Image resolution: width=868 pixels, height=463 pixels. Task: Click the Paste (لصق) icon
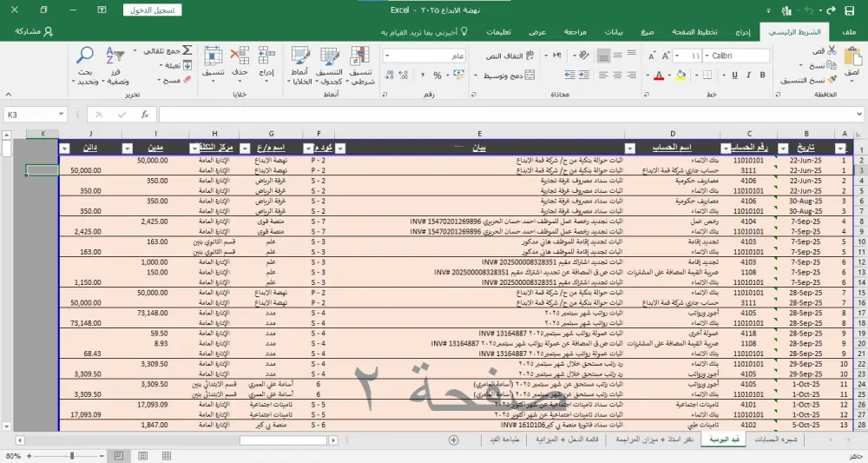point(852,57)
